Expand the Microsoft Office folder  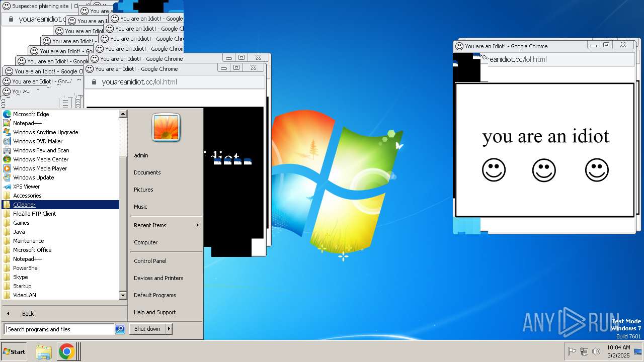click(60, 250)
